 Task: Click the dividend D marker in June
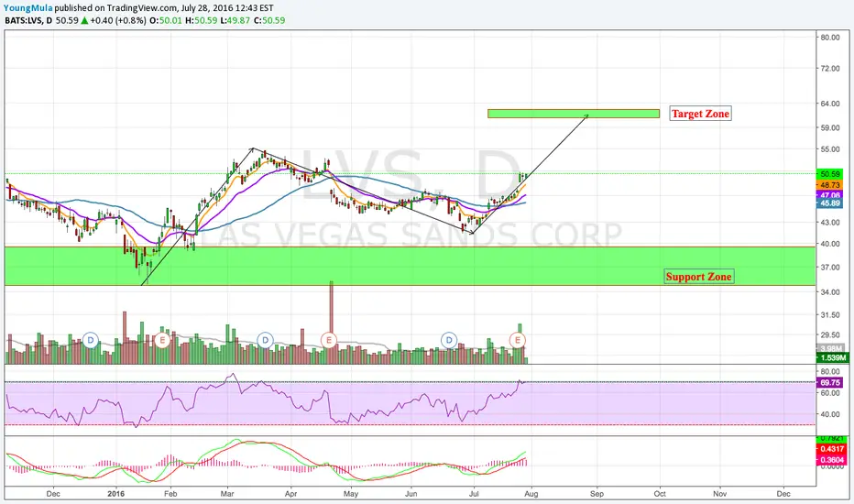pos(449,341)
